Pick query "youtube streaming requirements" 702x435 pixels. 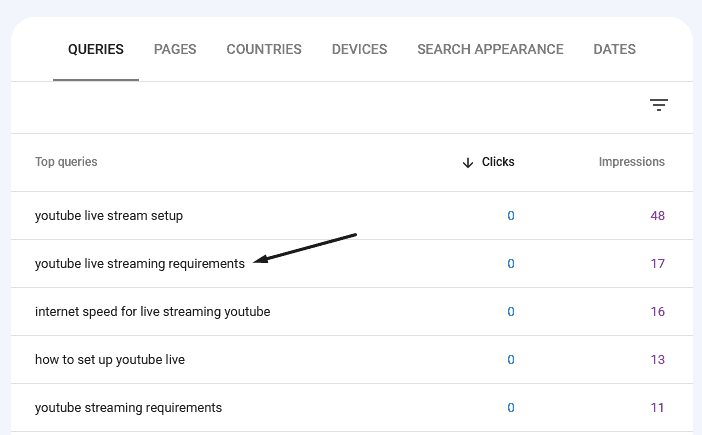pos(128,408)
